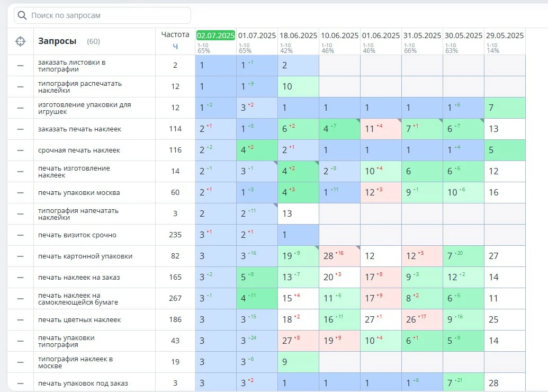548x392 pixels.
Task: Click the 'Ч' link under Частота
Action: 175,46
